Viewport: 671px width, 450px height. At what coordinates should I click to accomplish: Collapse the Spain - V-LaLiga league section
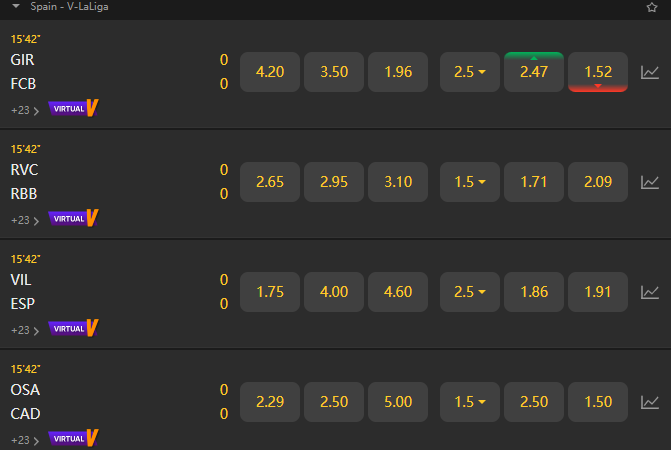[16, 6]
